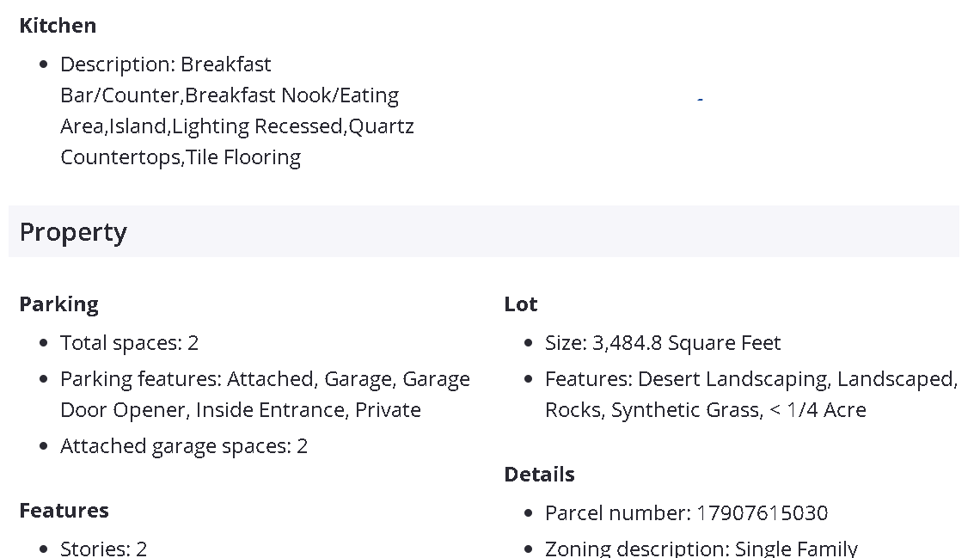Select the Total spaces: 2 item
The image size is (980, 558).
[x=129, y=343]
